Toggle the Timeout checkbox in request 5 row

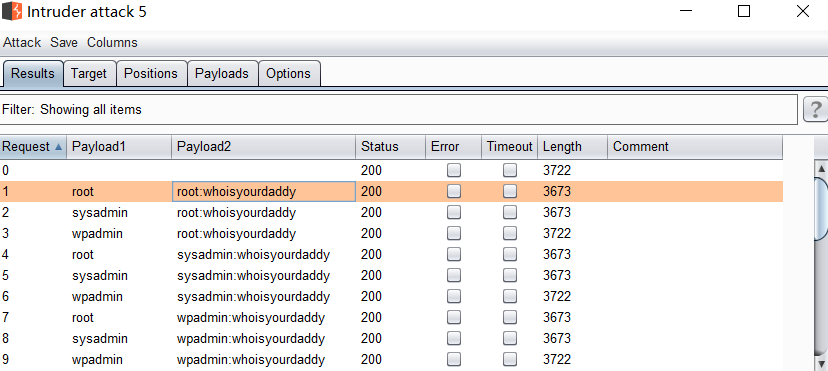[510, 275]
